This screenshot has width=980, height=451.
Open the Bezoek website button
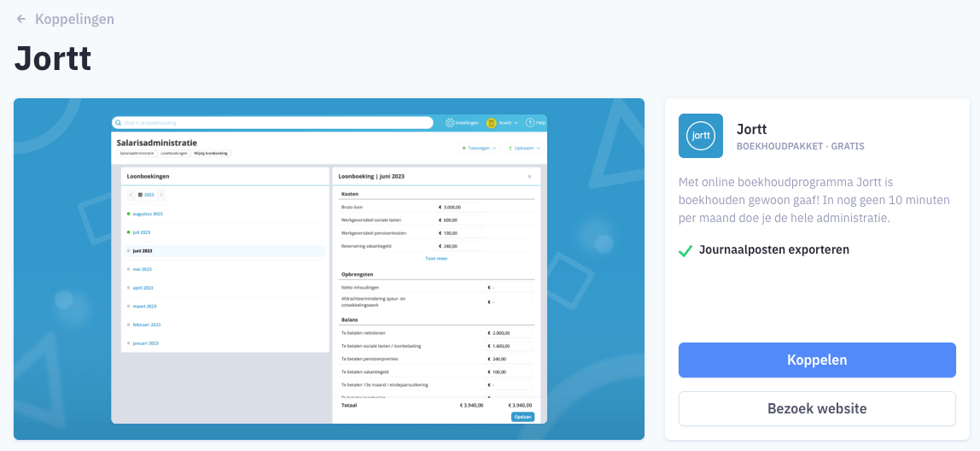817,409
